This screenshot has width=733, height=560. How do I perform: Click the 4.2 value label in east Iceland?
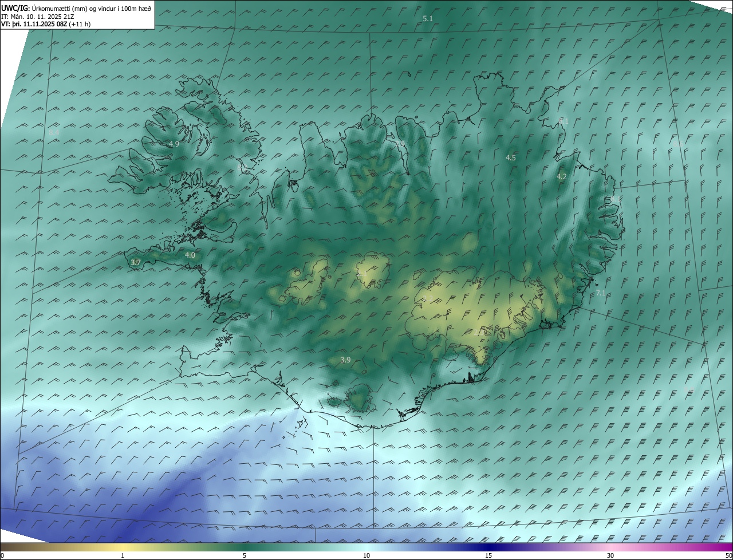click(562, 177)
